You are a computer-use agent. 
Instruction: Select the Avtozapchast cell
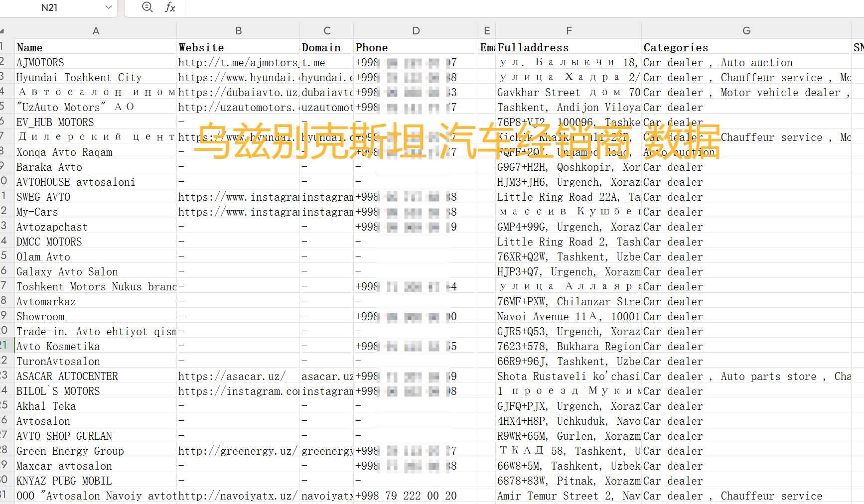click(x=96, y=227)
